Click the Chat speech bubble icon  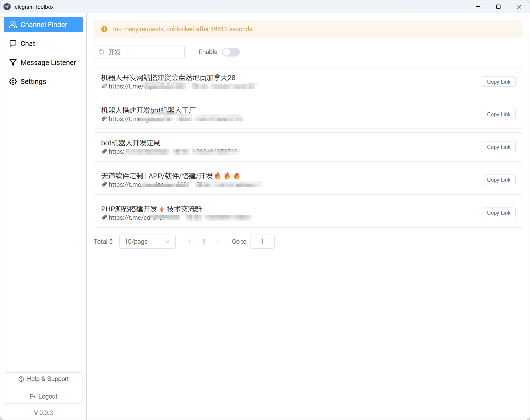[13, 44]
